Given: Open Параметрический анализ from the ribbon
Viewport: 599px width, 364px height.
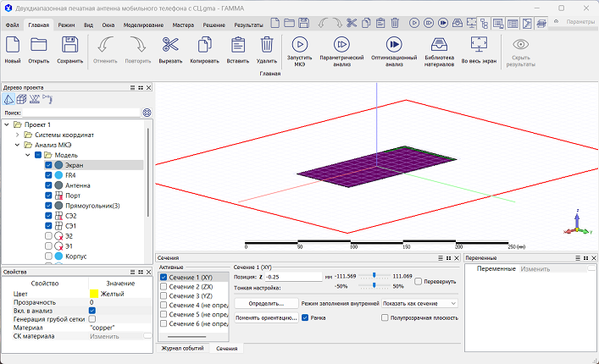Looking at the screenshot, I should click(342, 43).
